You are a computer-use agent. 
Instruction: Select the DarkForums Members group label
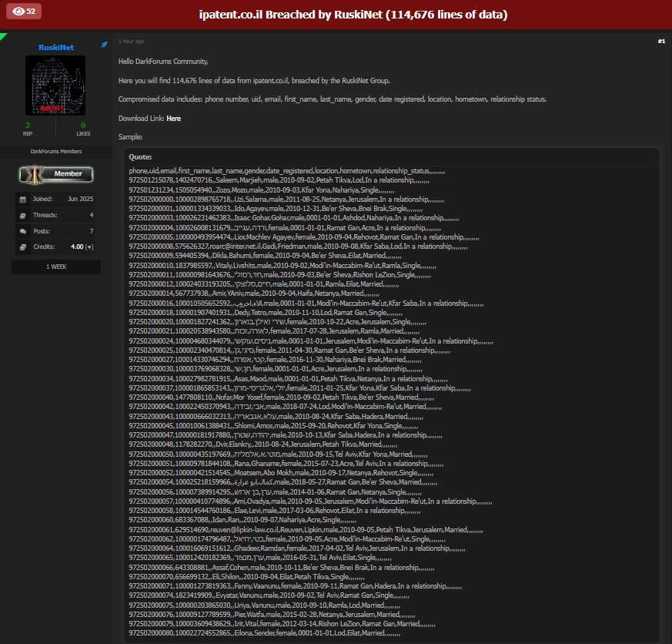pyautogui.click(x=56, y=151)
